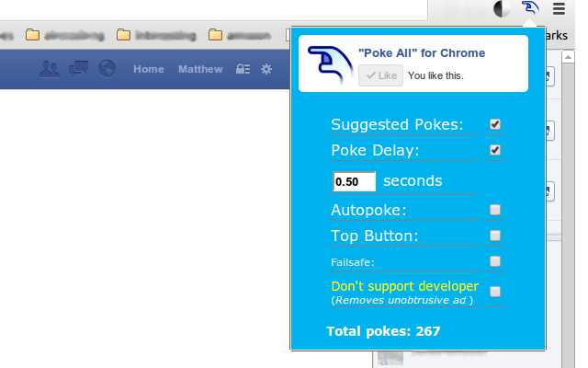Open Facebook notifications globe icon
This screenshot has width=588, height=368.
point(107,69)
